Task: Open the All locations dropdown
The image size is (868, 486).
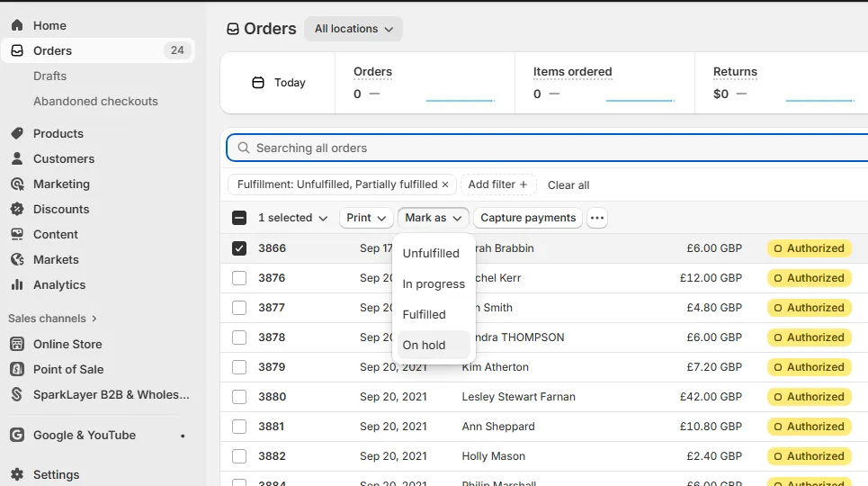Action: tap(353, 29)
